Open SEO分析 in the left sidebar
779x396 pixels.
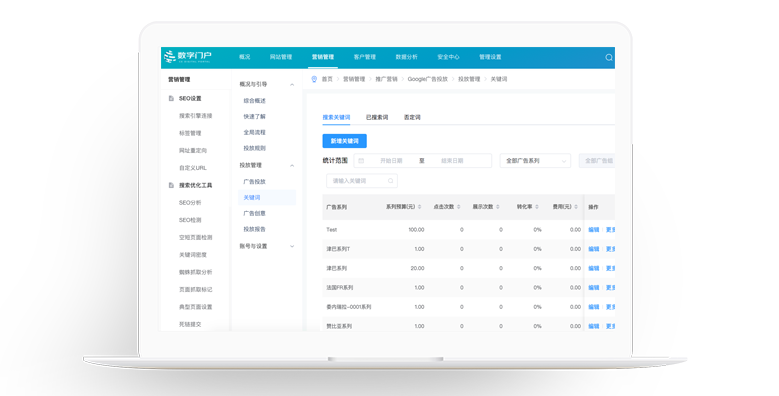tap(190, 203)
